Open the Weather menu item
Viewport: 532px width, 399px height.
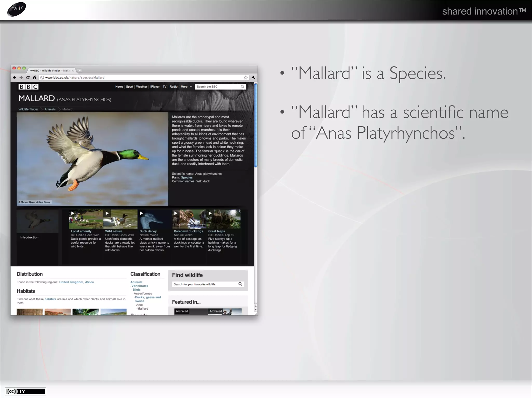[x=142, y=87]
